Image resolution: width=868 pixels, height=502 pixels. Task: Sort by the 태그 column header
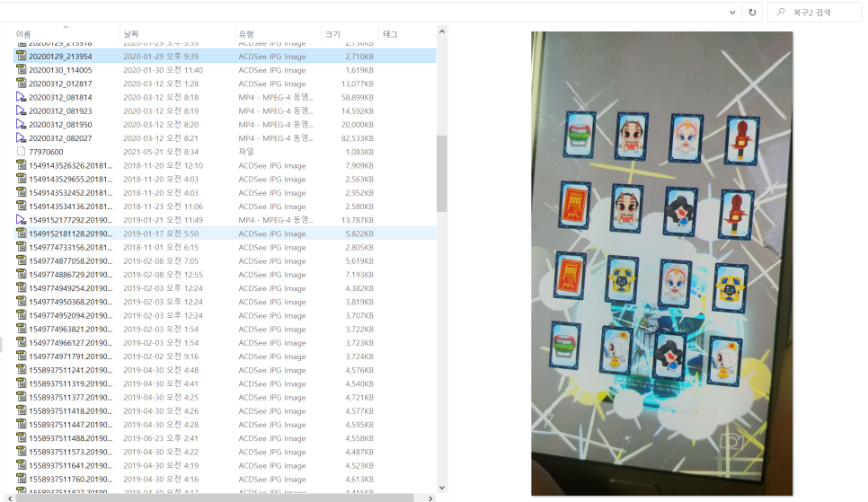390,34
